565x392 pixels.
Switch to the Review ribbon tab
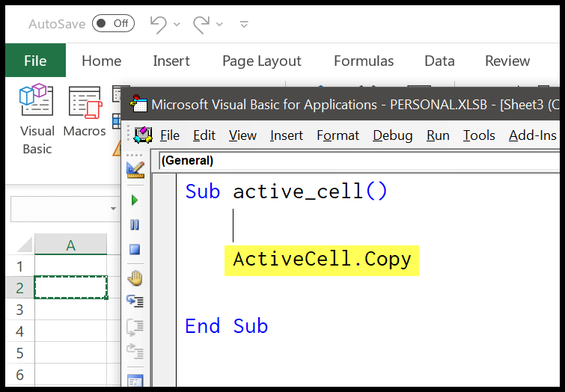[x=507, y=61]
